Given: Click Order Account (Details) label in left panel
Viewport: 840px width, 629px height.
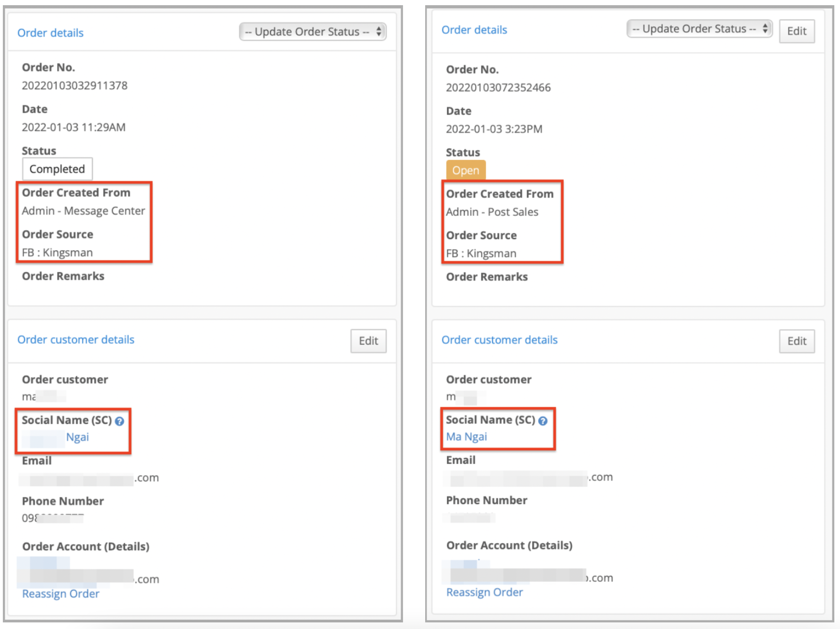Looking at the screenshot, I should pos(86,546).
